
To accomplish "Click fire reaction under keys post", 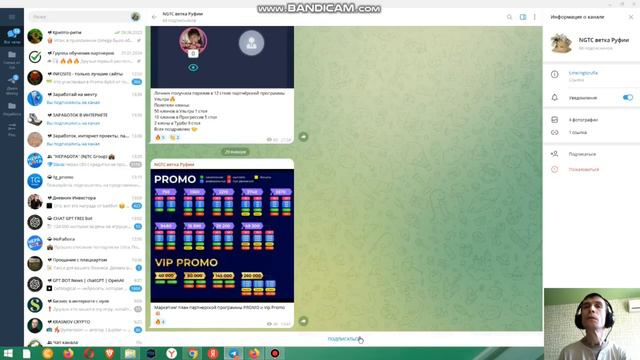I will 160,138.
